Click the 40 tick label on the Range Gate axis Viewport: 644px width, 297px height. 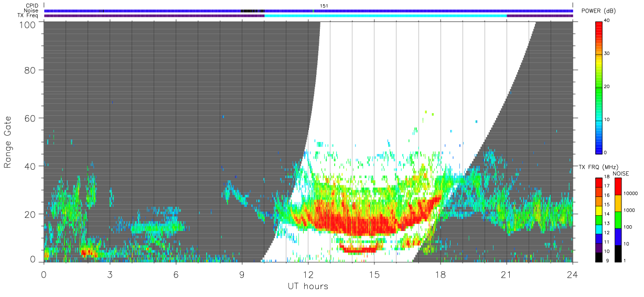(29, 166)
